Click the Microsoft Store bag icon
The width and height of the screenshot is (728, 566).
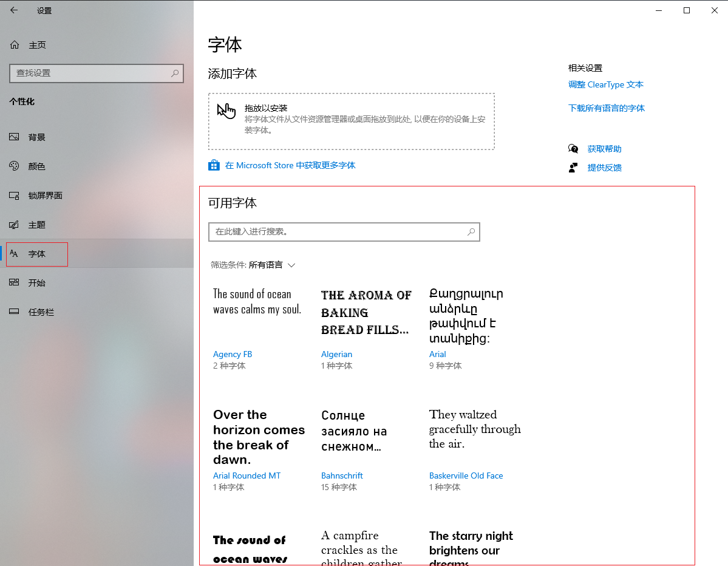pyautogui.click(x=214, y=165)
